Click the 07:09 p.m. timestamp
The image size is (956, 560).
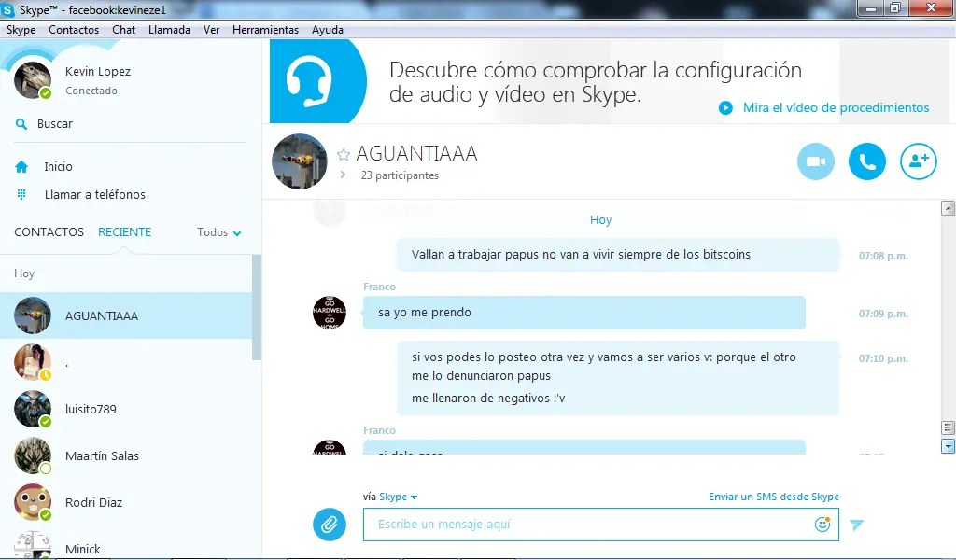tap(883, 314)
